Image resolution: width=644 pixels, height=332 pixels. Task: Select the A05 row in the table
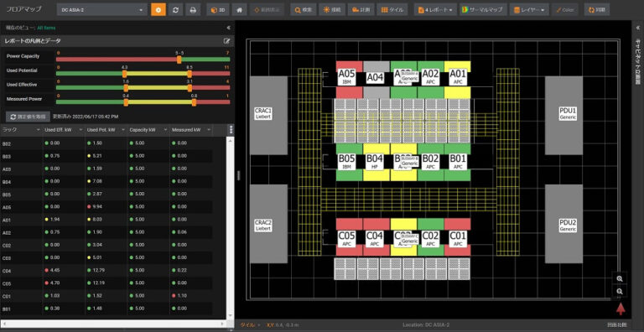pyautogui.click(x=106, y=207)
